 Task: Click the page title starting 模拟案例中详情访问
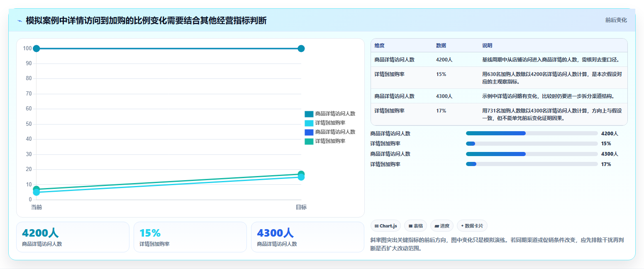click(x=146, y=20)
